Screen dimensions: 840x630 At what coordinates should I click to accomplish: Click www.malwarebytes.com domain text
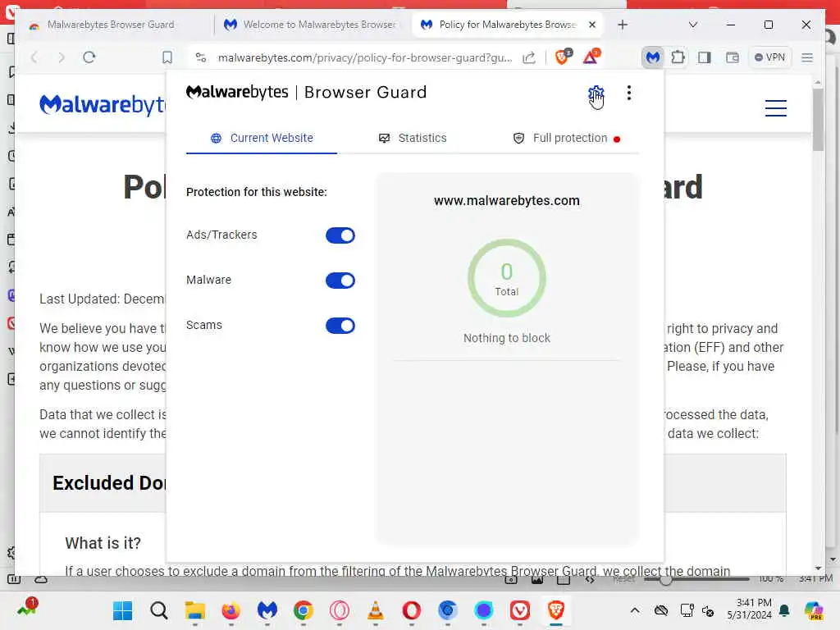tap(507, 200)
